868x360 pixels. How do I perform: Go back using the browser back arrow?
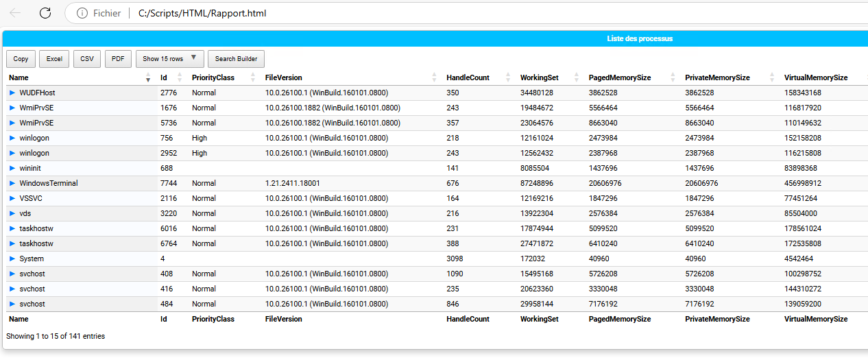[x=15, y=13]
